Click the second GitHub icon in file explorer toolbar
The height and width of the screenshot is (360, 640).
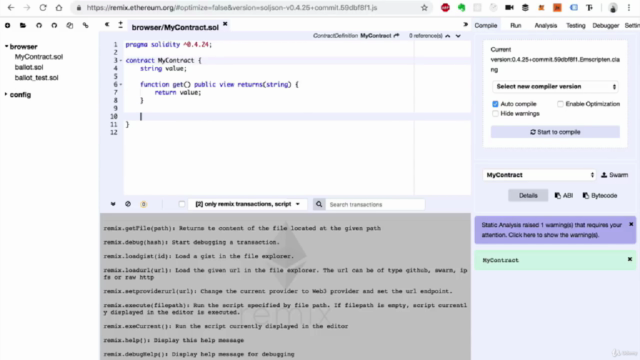point(54,25)
